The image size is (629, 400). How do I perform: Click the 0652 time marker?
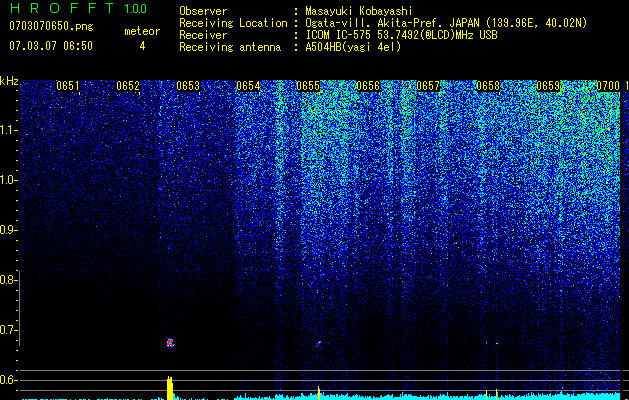(128, 86)
